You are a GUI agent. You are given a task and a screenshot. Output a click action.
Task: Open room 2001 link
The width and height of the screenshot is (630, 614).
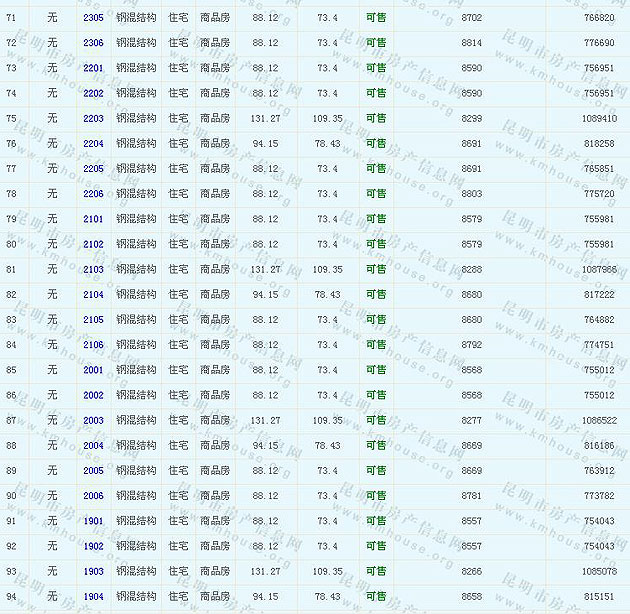pyautogui.click(x=93, y=370)
